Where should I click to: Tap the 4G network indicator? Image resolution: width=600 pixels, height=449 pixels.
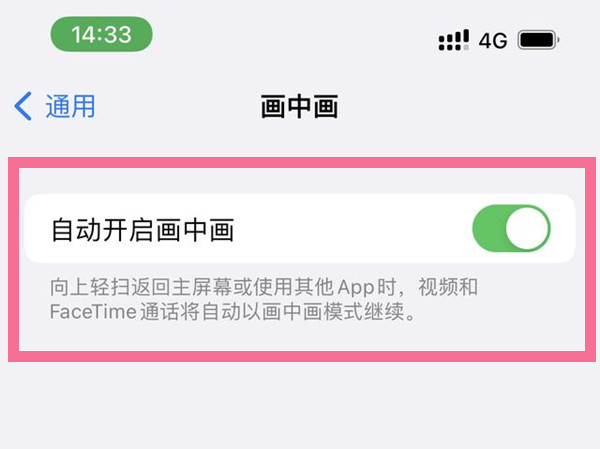click(x=493, y=40)
